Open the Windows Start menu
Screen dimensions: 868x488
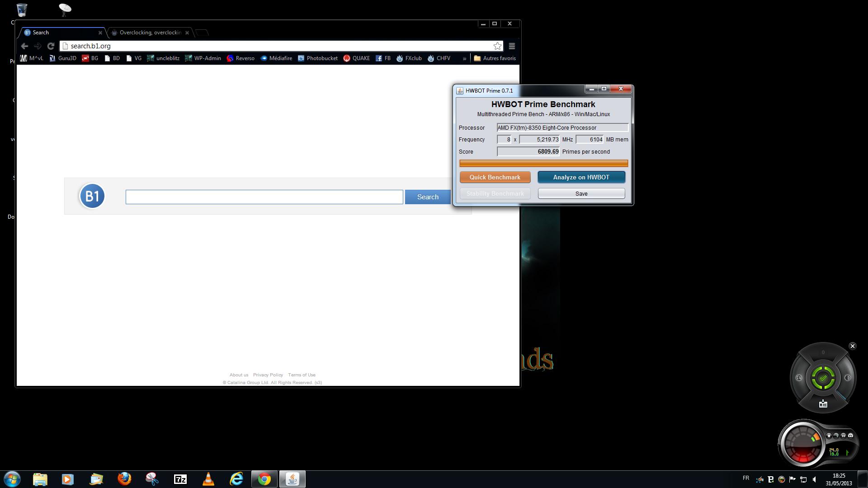pos(12,479)
